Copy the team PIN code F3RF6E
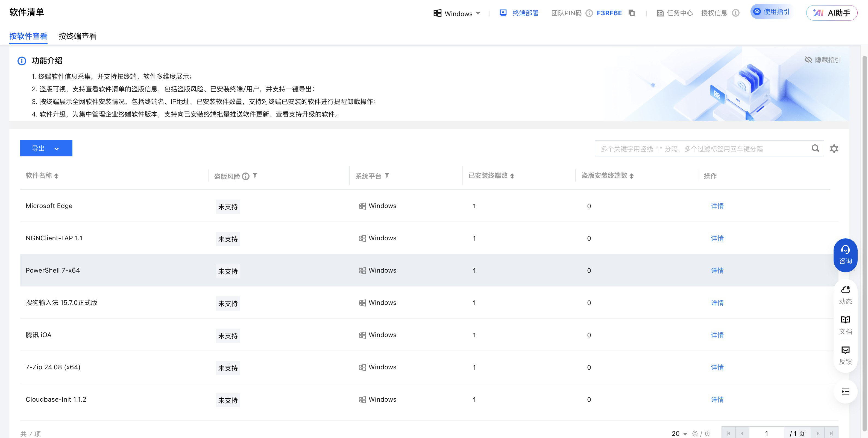868x438 pixels. pyautogui.click(x=632, y=13)
